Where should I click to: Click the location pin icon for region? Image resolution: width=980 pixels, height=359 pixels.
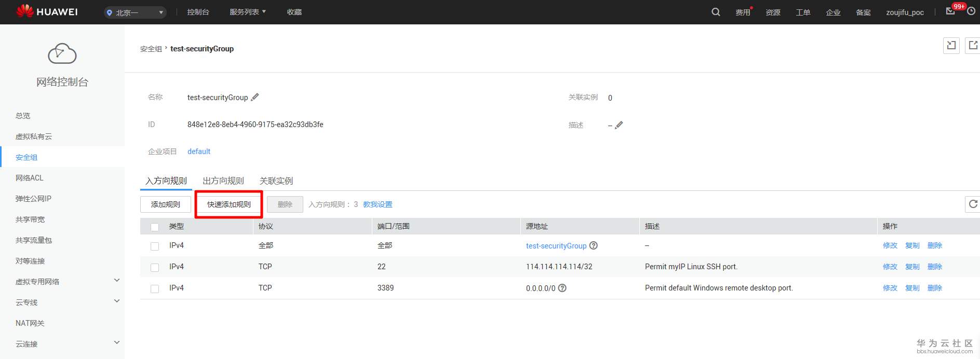[x=110, y=12]
